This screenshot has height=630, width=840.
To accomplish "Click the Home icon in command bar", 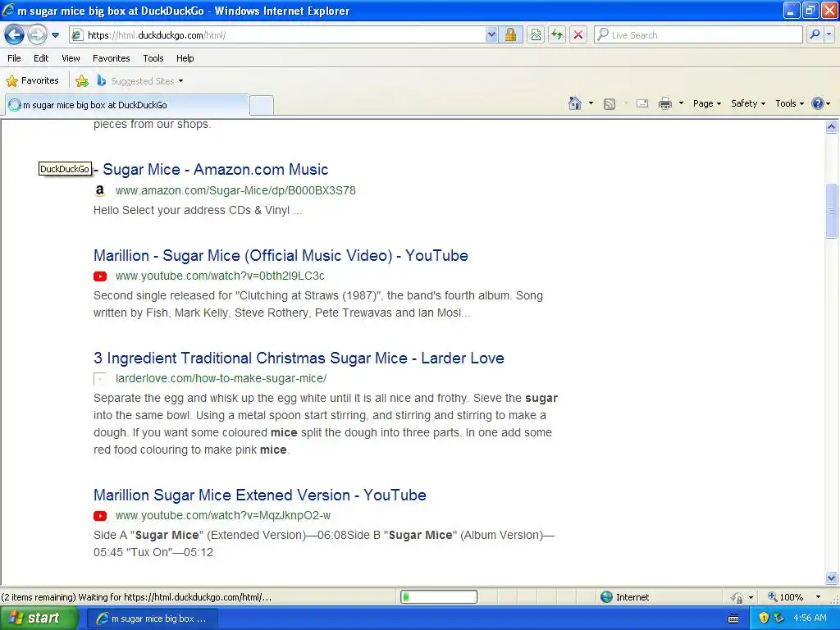I will coord(575,103).
